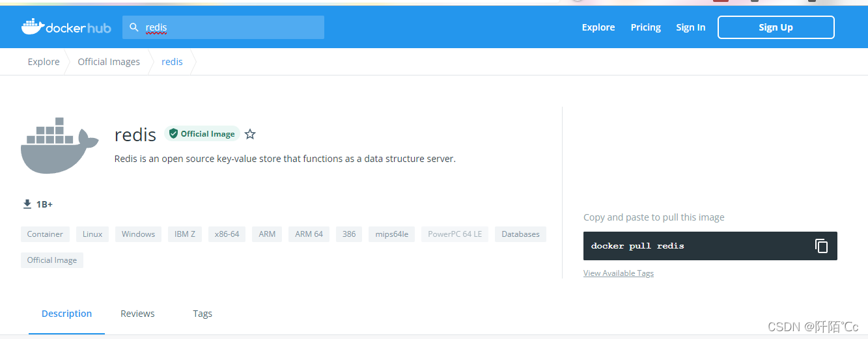868x339 pixels.
Task: Switch to the Description tab
Action: tap(66, 314)
